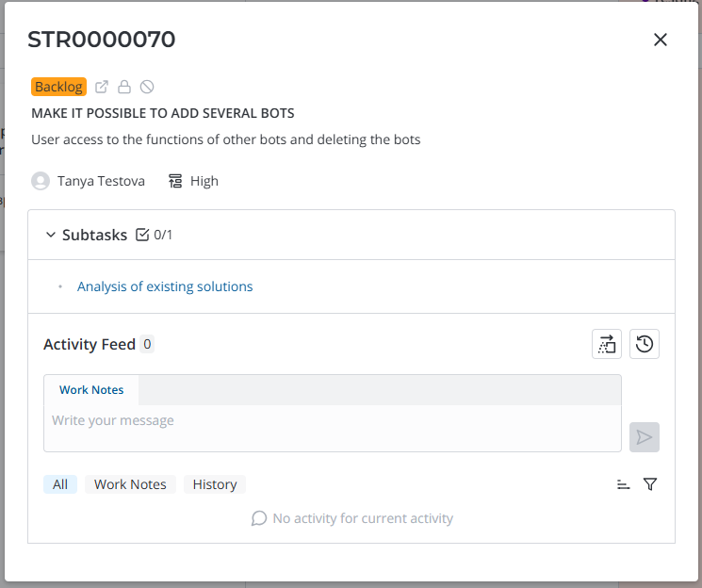Close the STR0000070 task dialog

[661, 40]
